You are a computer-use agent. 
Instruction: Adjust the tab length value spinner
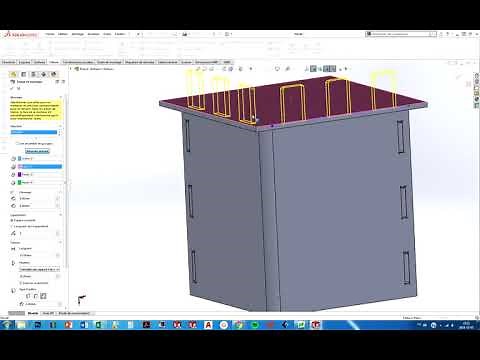point(58,255)
